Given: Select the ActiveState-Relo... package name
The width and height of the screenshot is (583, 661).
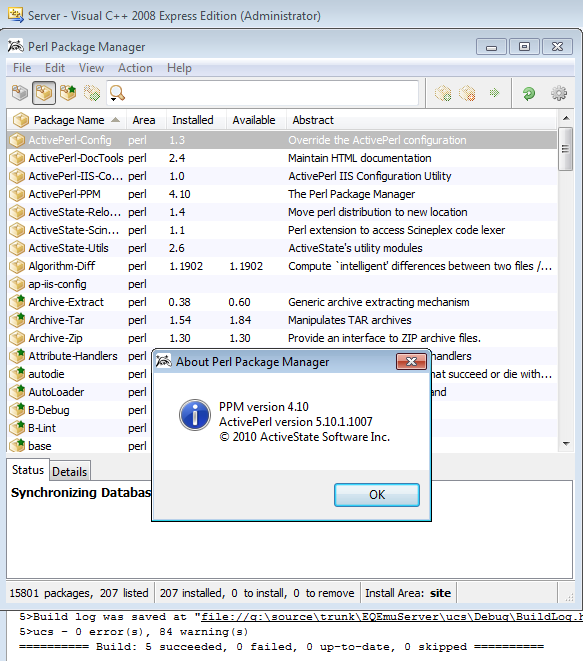Looking at the screenshot, I should tap(75, 212).
